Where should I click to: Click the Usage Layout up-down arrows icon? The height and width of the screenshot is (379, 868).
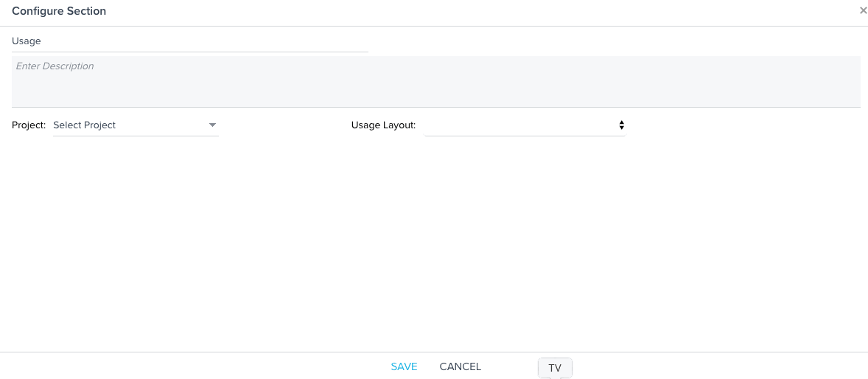click(622, 125)
